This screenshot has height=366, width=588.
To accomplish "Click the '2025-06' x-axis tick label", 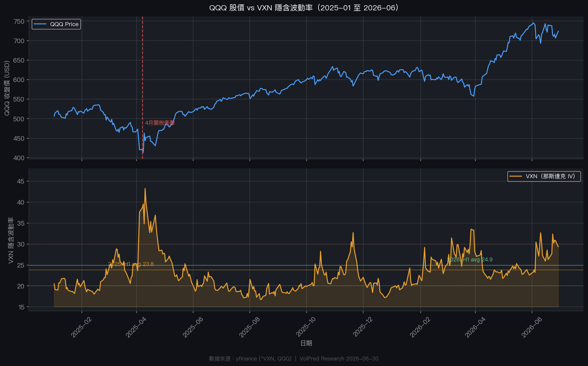I will pyautogui.click(x=193, y=327).
